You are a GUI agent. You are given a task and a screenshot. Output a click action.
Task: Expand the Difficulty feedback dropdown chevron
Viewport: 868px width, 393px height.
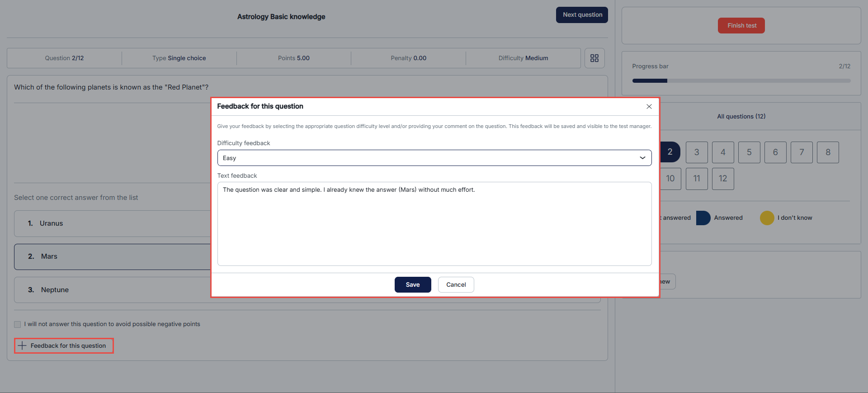(642, 158)
